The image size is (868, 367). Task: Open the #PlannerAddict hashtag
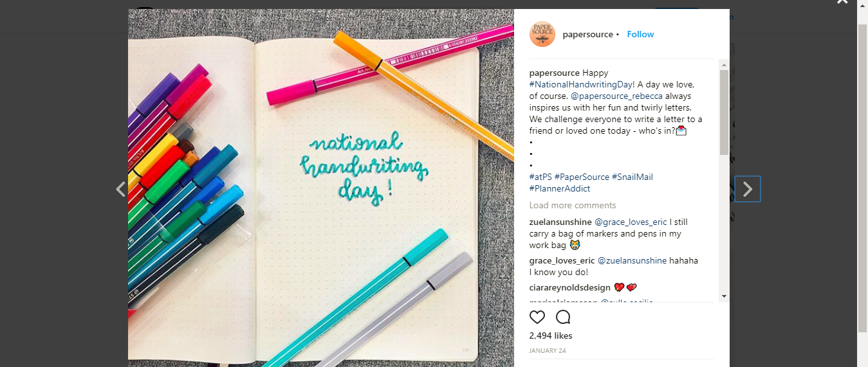[x=559, y=188]
